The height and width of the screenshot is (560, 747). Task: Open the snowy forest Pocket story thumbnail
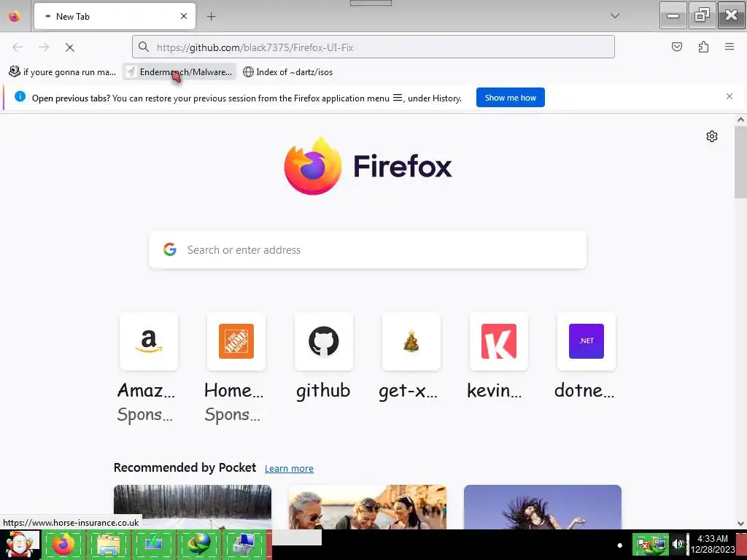(193, 507)
